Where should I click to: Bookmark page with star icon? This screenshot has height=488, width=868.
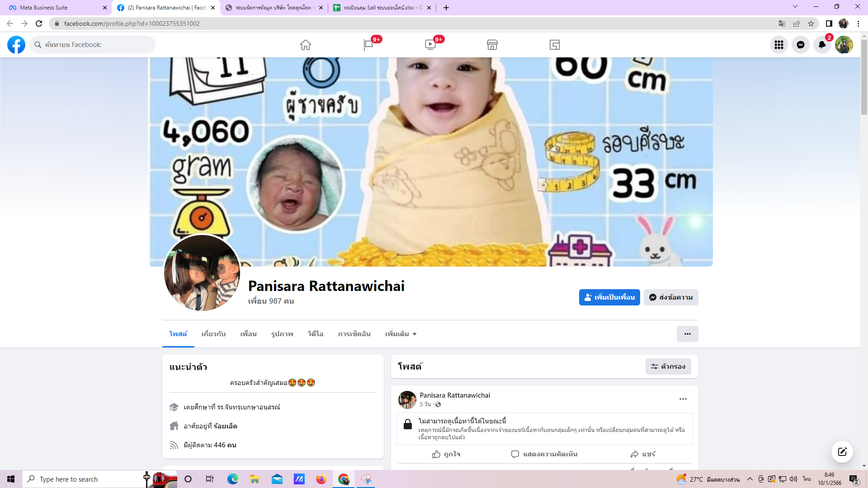pyautogui.click(x=811, y=23)
